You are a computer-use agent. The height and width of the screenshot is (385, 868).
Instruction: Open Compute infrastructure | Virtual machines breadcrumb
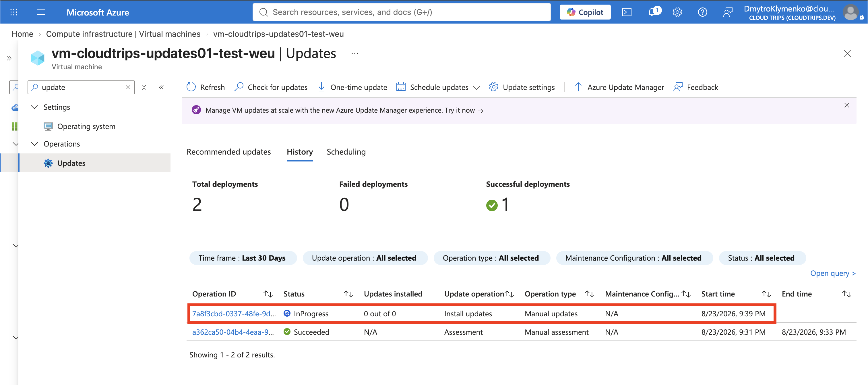pyautogui.click(x=123, y=34)
